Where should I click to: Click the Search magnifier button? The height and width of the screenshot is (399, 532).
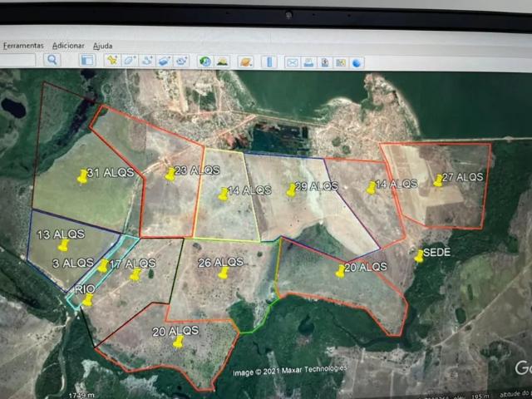tap(52, 60)
